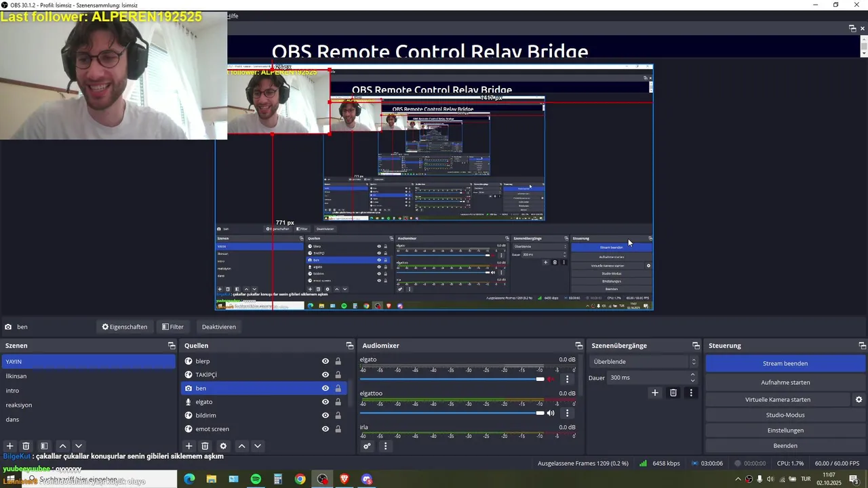Image resolution: width=868 pixels, height=488 pixels.
Task: Add a scene transition with plus
Action: [655, 392]
